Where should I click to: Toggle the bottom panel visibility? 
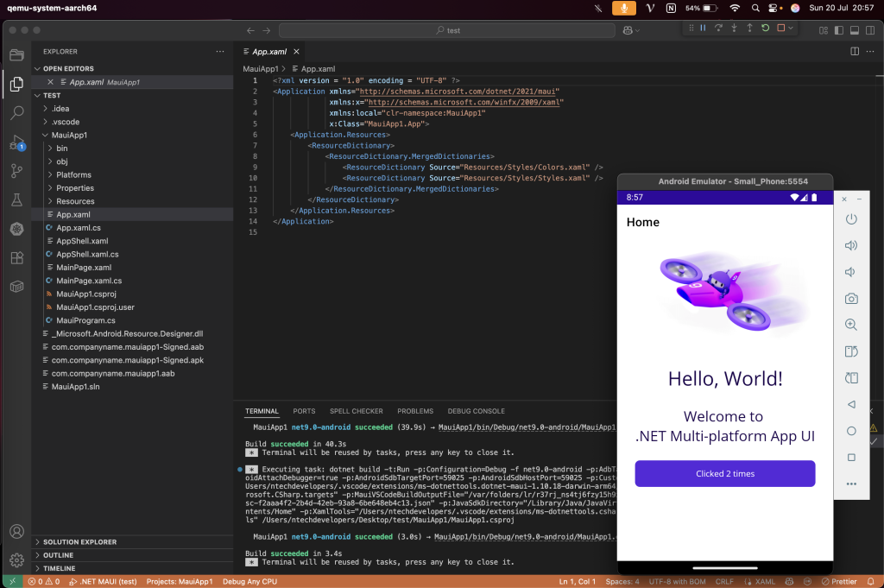855,30
